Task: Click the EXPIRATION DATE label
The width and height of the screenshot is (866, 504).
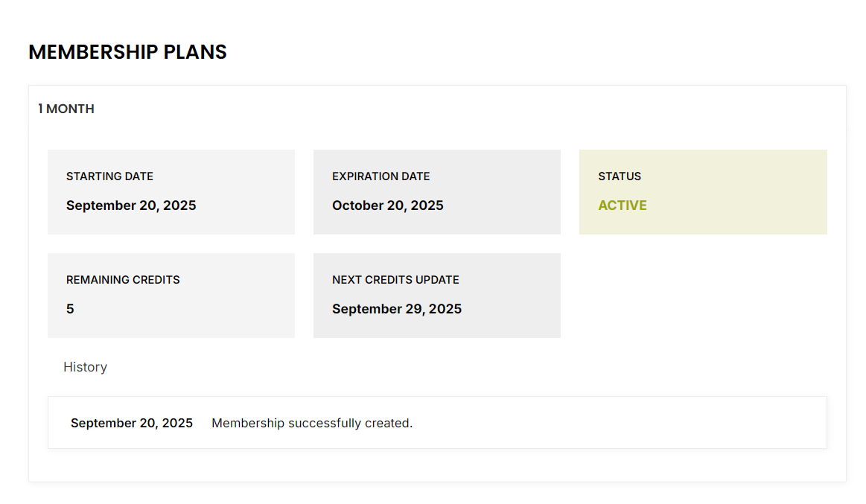Action: [x=381, y=176]
